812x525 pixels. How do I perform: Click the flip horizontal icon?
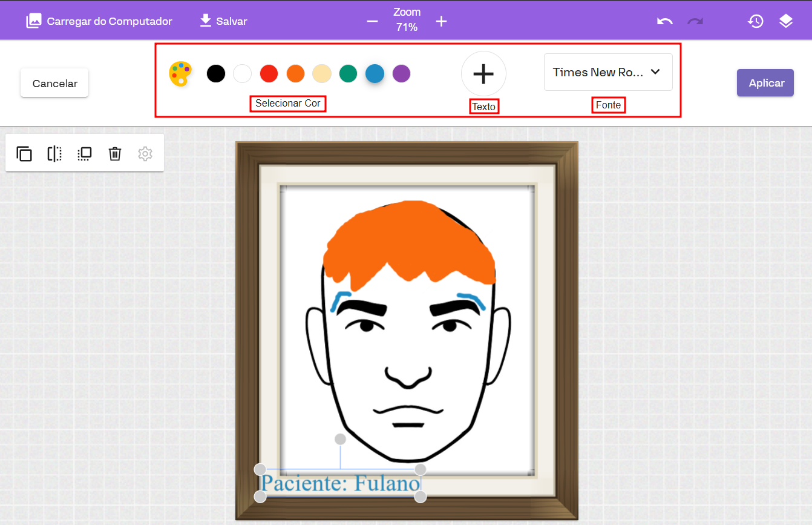click(54, 154)
